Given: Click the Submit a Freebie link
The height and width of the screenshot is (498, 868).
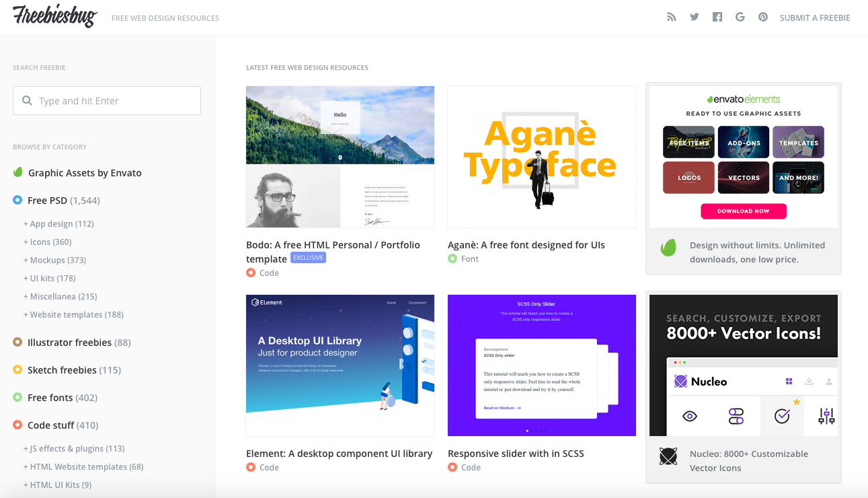Looking at the screenshot, I should (815, 17).
